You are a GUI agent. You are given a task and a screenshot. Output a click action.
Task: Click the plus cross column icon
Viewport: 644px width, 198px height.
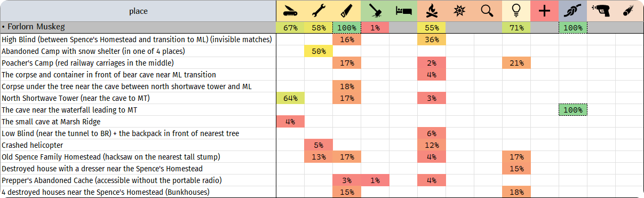click(545, 11)
